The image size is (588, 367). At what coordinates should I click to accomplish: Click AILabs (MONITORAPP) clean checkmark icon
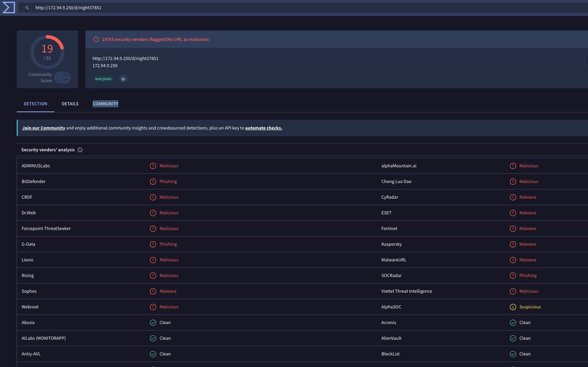pos(153,338)
